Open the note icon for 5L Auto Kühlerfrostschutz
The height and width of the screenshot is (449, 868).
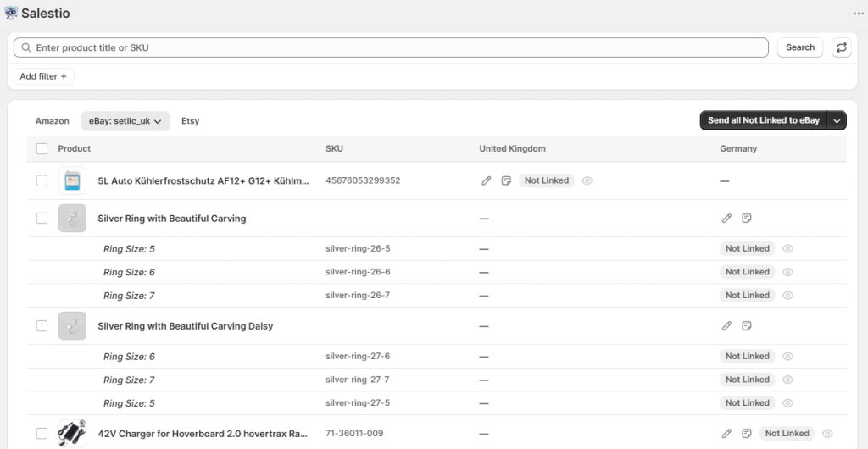point(506,180)
